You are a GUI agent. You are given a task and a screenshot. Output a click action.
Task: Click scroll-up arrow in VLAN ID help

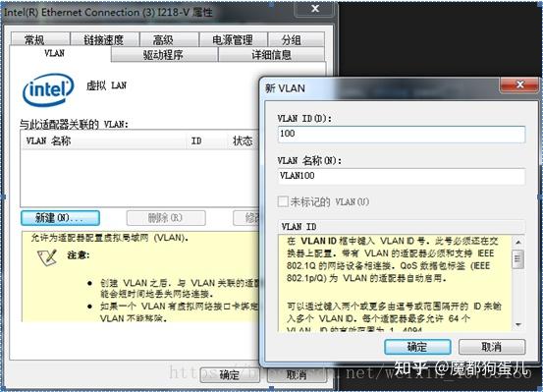click(518, 243)
